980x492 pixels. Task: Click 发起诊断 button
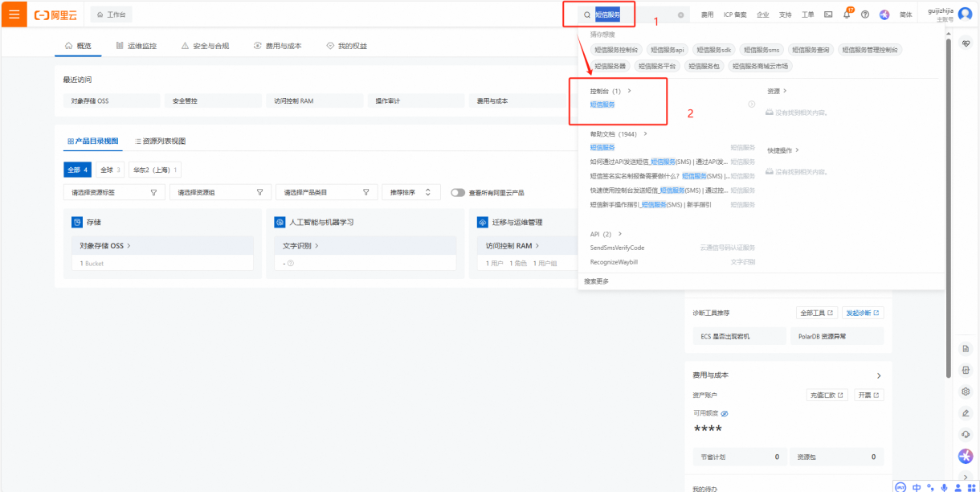[863, 313]
